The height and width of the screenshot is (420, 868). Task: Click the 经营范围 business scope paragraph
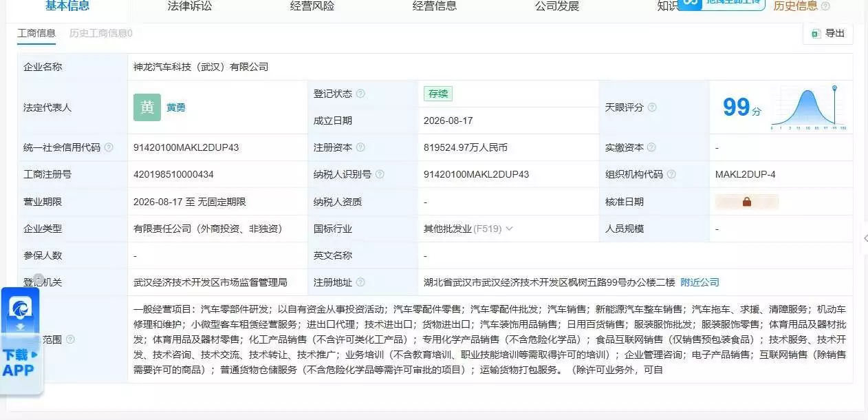[490, 339]
